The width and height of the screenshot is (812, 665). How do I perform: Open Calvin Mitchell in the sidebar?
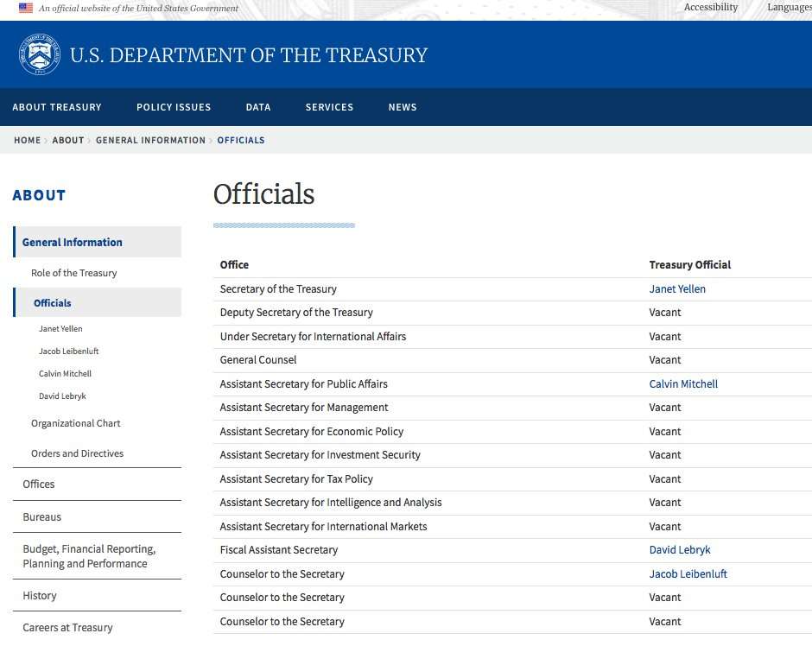coord(66,373)
